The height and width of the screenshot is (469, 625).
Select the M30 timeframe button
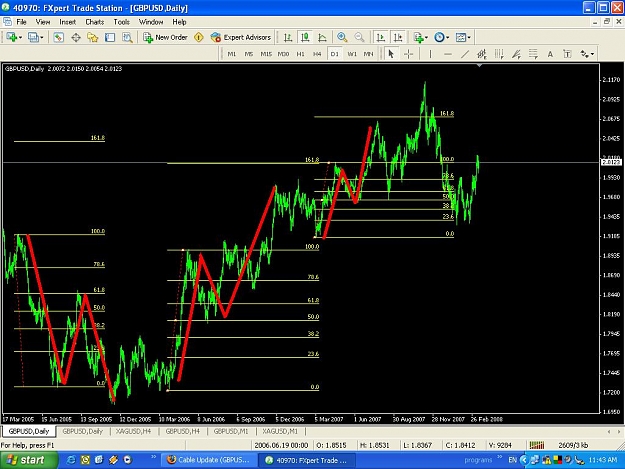(283, 54)
